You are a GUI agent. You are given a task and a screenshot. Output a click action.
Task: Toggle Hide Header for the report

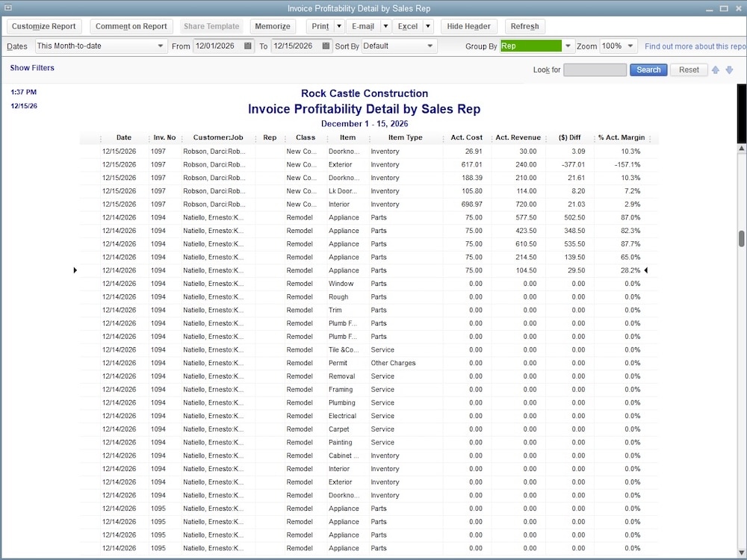pyautogui.click(x=468, y=26)
